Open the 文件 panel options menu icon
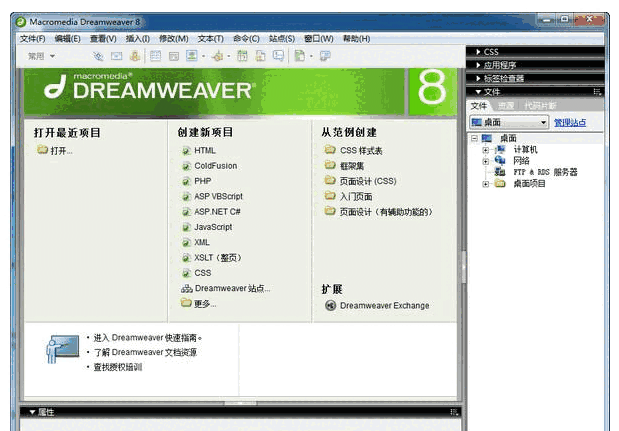 tap(597, 92)
